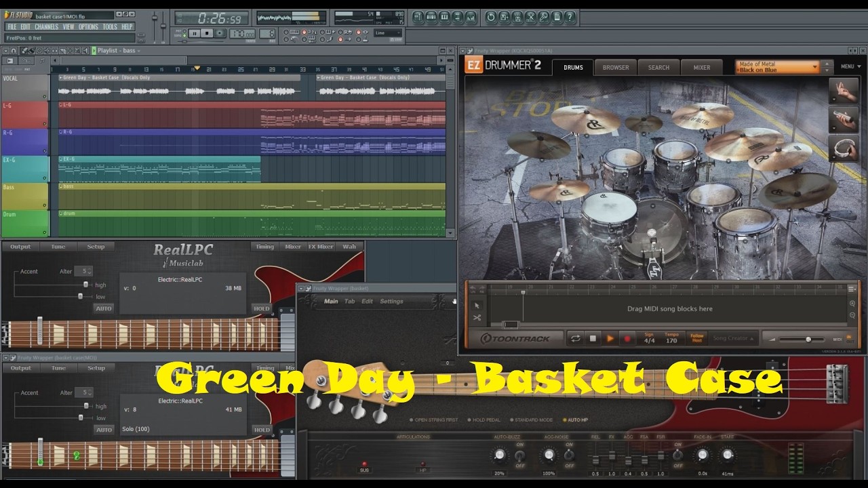
Task: Click the hand percussion icon in EZdrummer
Action: click(x=843, y=91)
